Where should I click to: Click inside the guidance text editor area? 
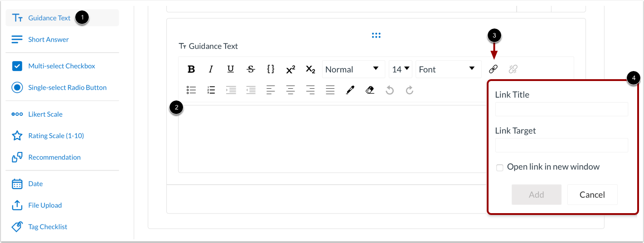coord(333,138)
